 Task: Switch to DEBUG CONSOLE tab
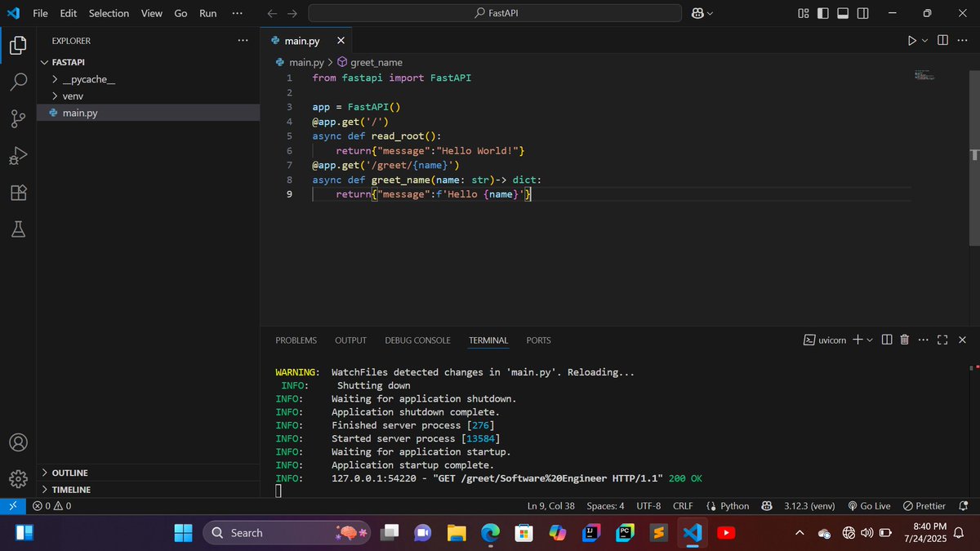pyautogui.click(x=417, y=340)
